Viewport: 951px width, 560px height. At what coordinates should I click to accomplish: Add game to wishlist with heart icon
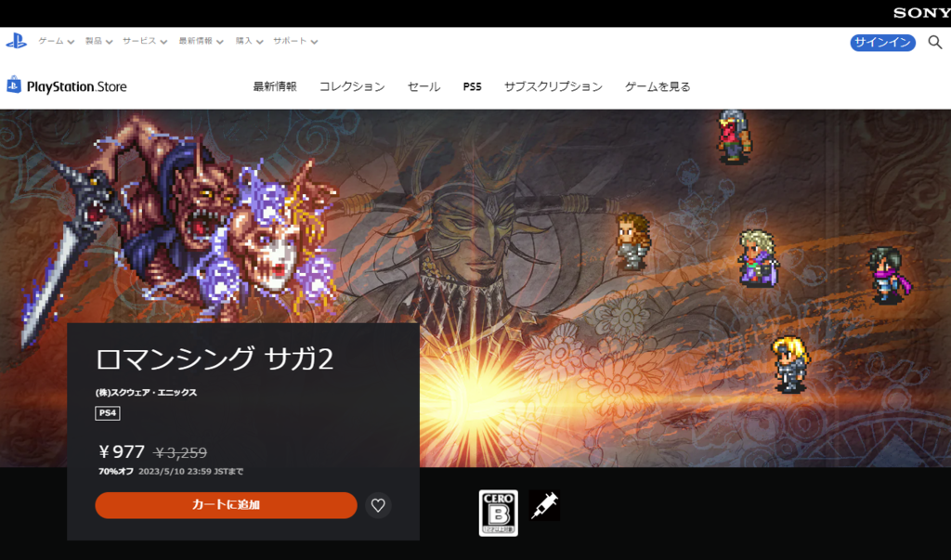[x=378, y=505]
